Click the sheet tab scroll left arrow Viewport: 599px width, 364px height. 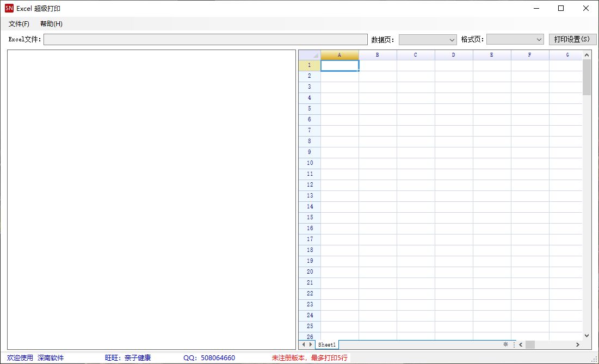click(x=304, y=344)
